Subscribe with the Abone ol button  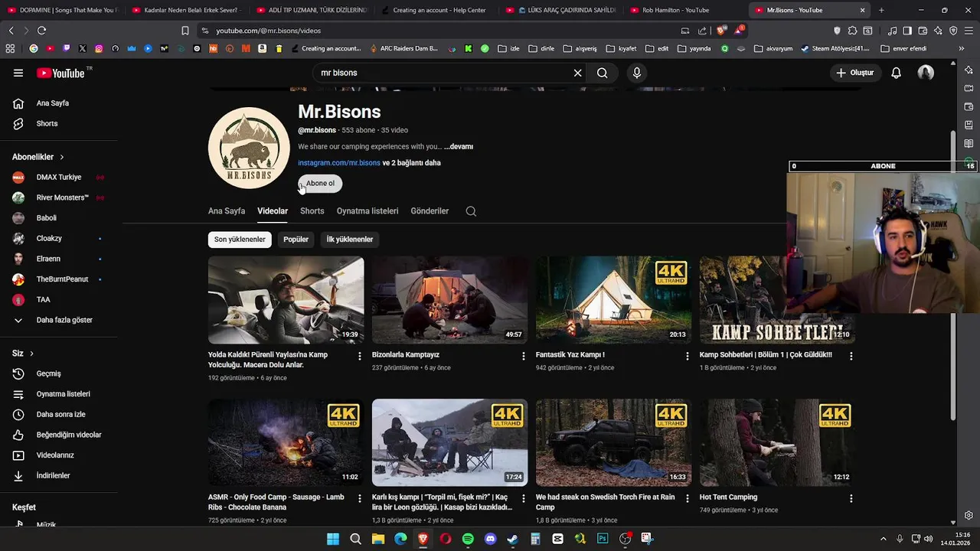pyautogui.click(x=320, y=184)
